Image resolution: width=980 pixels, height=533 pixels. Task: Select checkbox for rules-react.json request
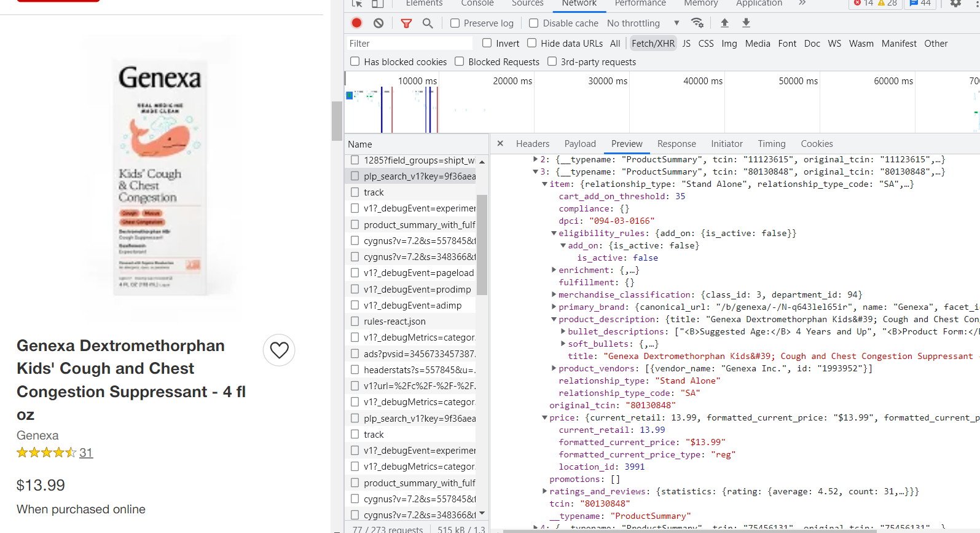355,321
